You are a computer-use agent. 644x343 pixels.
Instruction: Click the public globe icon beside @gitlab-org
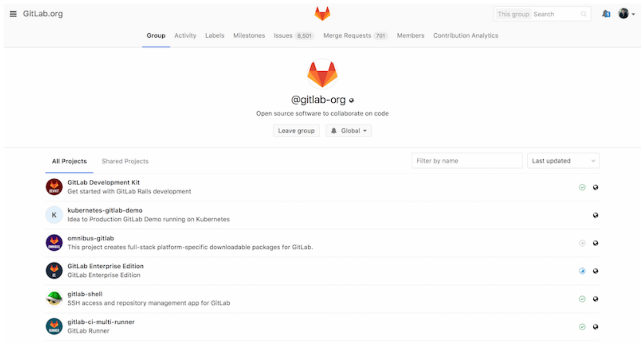(x=351, y=100)
